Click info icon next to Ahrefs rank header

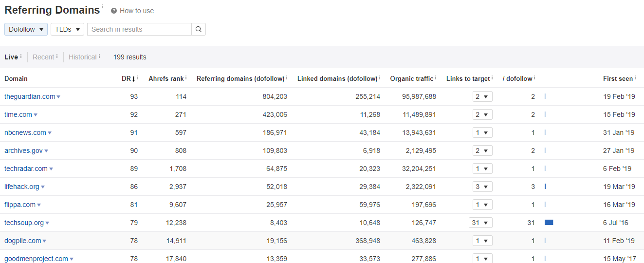186,77
